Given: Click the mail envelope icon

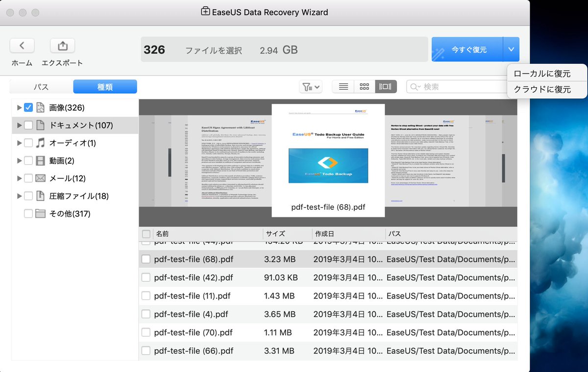Looking at the screenshot, I should (40, 178).
